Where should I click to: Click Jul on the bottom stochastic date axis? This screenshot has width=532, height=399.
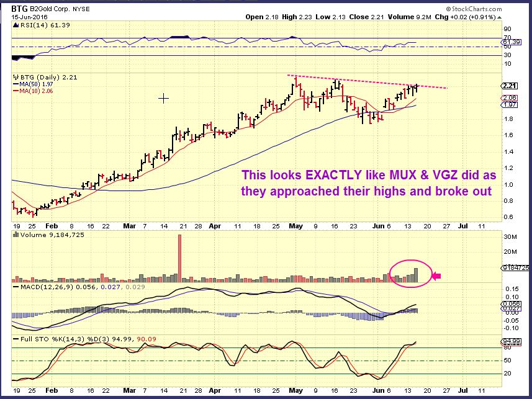point(463,390)
